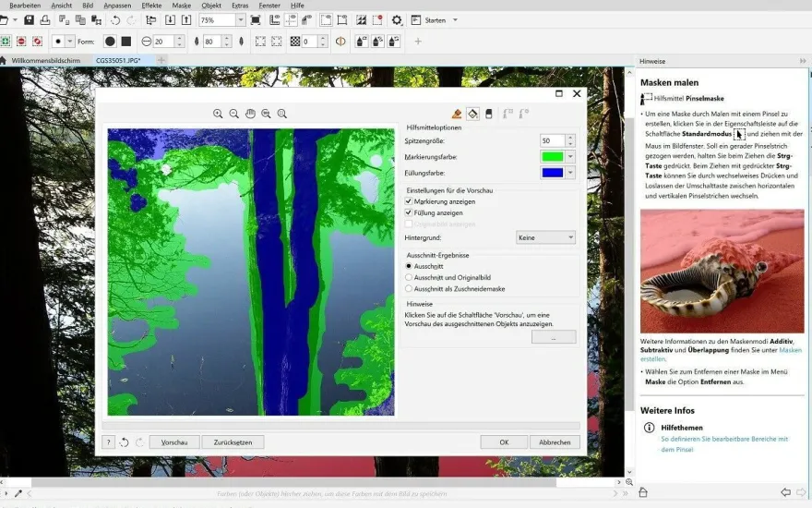This screenshot has width=812, height=508.
Task: Click the seashell example image in Hinweise
Action: click(x=722, y=271)
